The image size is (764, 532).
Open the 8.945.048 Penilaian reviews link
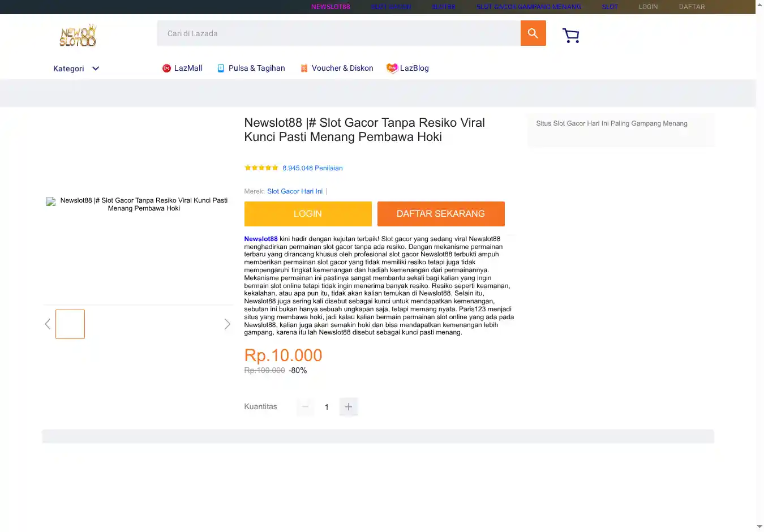312,168
